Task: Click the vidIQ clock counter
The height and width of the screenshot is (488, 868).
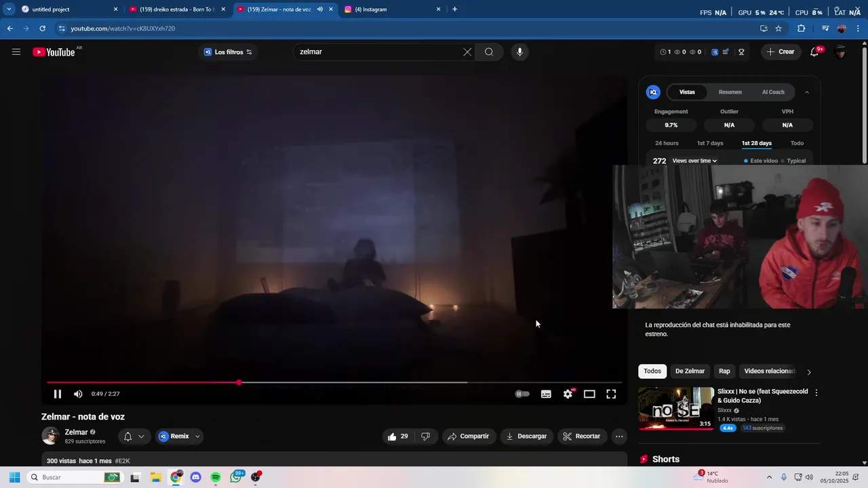Action: (665, 52)
